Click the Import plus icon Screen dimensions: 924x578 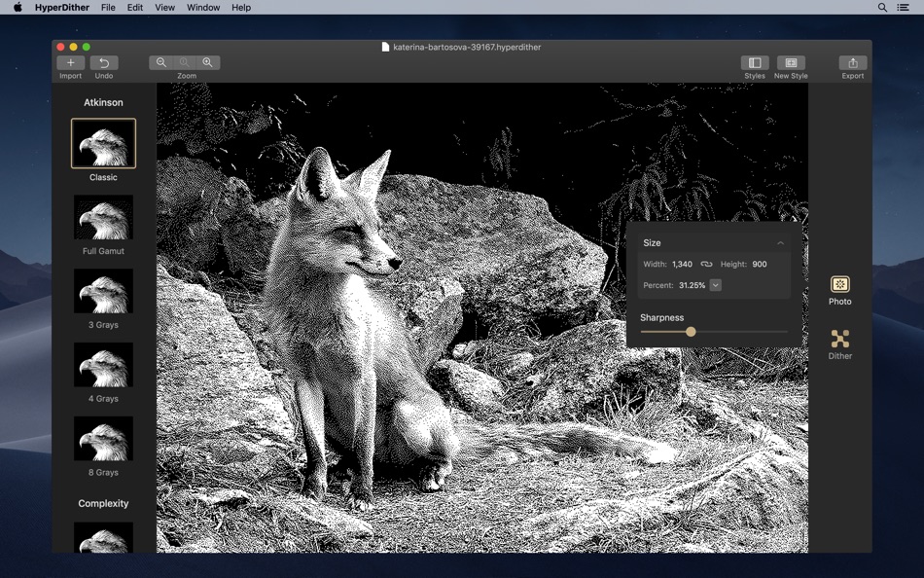(x=70, y=63)
